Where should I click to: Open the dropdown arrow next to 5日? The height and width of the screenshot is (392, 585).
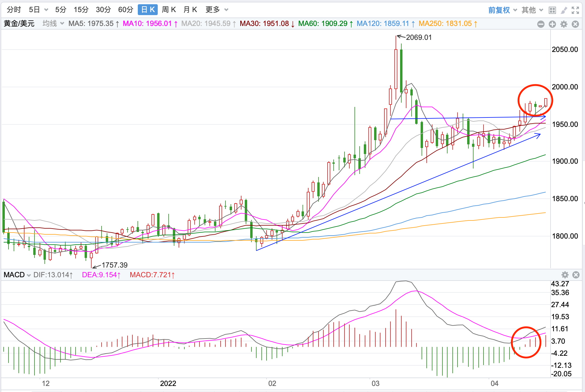[x=46, y=10]
